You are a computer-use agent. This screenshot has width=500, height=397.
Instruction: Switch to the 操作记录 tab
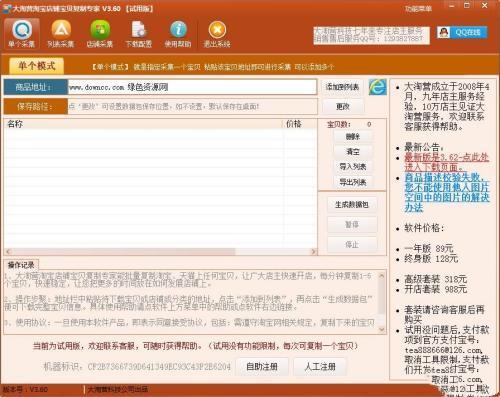point(21,265)
